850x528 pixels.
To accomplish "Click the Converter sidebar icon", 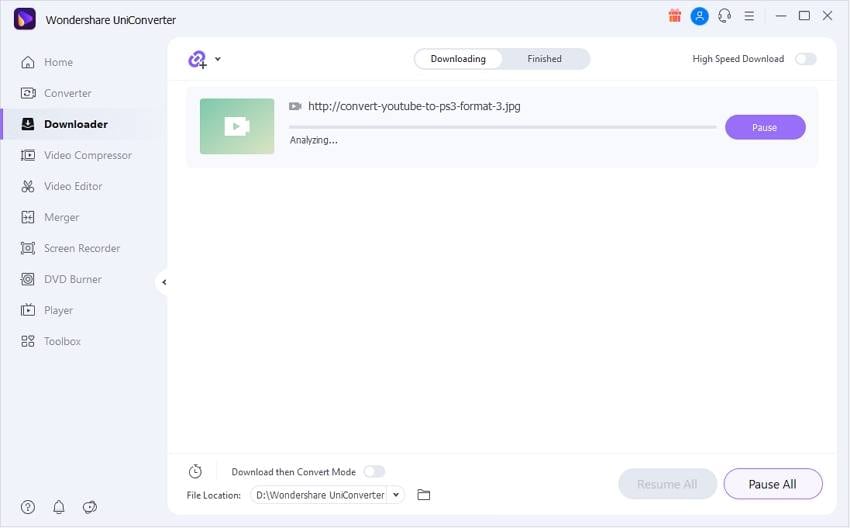I will (x=28, y=93).
